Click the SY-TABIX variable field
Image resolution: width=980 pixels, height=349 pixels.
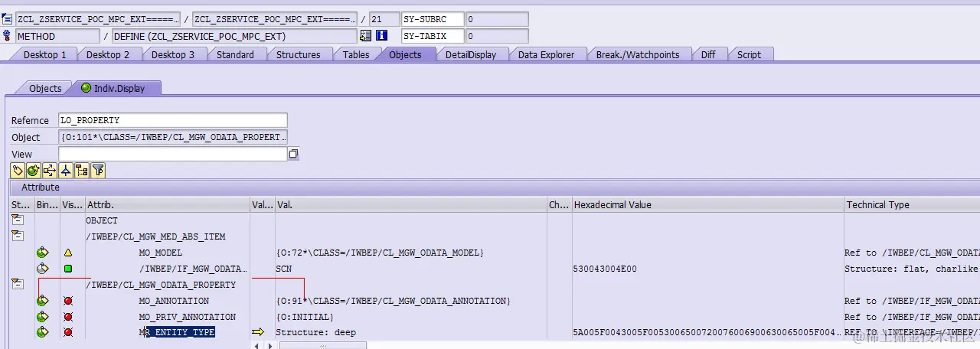[433, 36]
